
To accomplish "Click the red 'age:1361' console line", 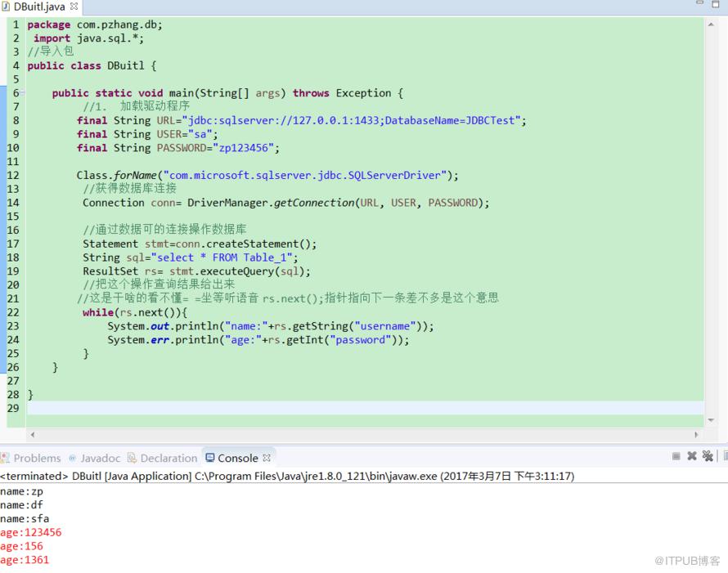I will click(25, 560).
